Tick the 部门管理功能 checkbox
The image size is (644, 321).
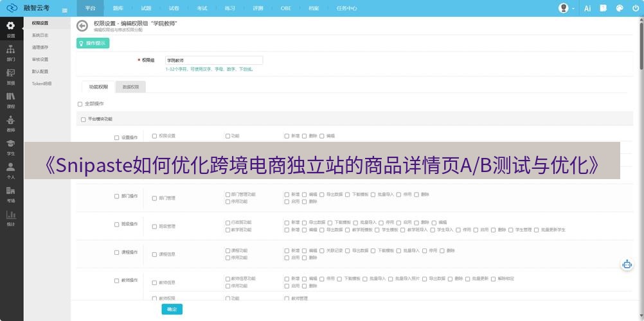[228, 194]
